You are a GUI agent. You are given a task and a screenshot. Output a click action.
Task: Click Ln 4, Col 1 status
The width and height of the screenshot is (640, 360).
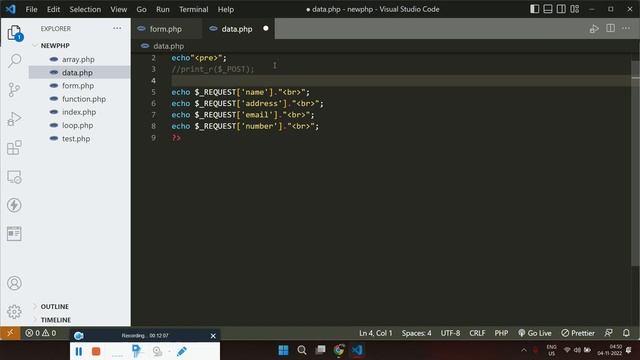tap(376, 333)
